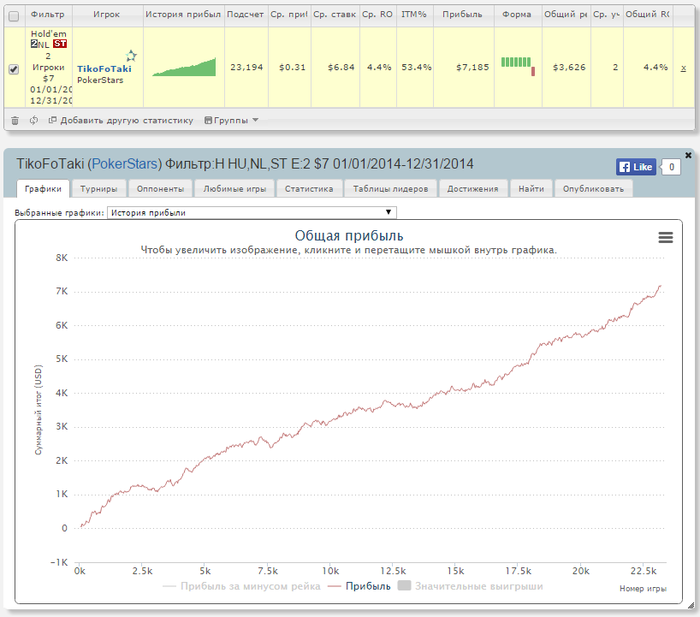The height and width of the screenshot is (617, 700).
Task: Click the form indicator bars in row
Action: pyautogui.click(x=518, y=66)
